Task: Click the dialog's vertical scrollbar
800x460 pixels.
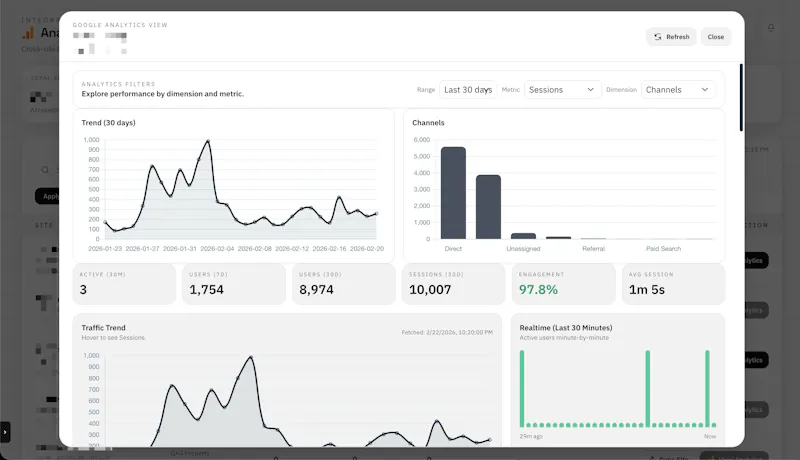Action: coord(741,97)
